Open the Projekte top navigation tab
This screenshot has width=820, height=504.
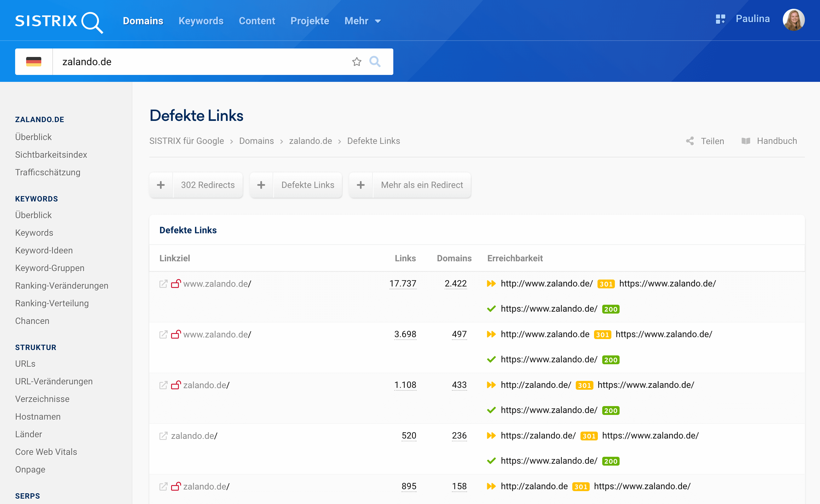[x=309, y=21]
